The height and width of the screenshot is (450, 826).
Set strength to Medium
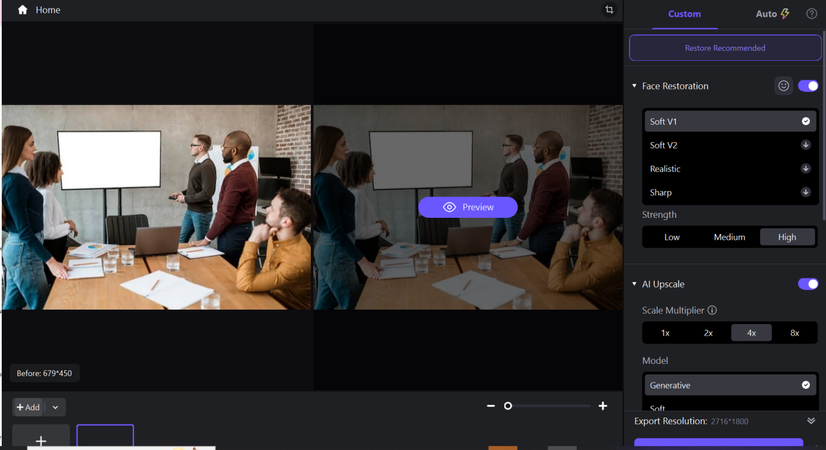click(729, 237)
